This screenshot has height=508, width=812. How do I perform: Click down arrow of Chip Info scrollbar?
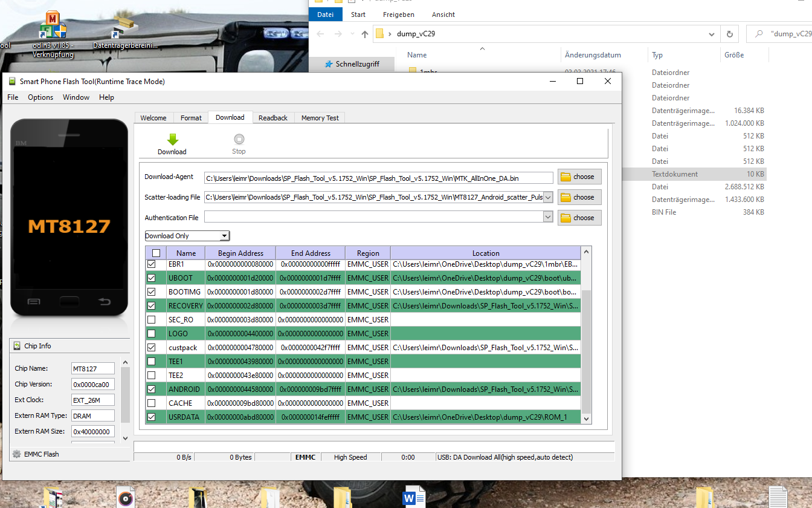(x=125, y=438)
